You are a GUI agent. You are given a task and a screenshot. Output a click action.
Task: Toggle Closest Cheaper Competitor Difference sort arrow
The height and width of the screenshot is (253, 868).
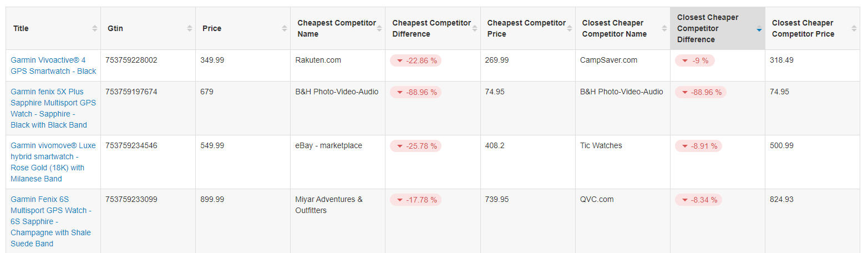(x=759, y=29)
